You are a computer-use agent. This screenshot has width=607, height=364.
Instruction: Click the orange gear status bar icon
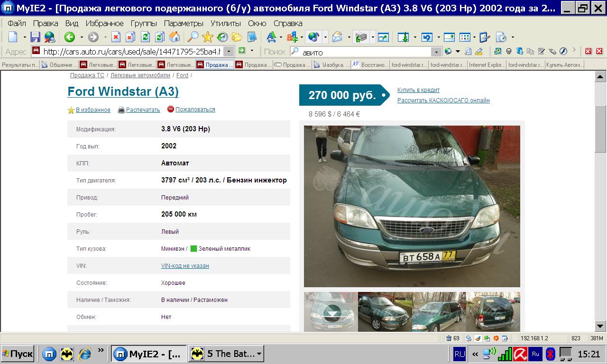click(x=496, y=338)
